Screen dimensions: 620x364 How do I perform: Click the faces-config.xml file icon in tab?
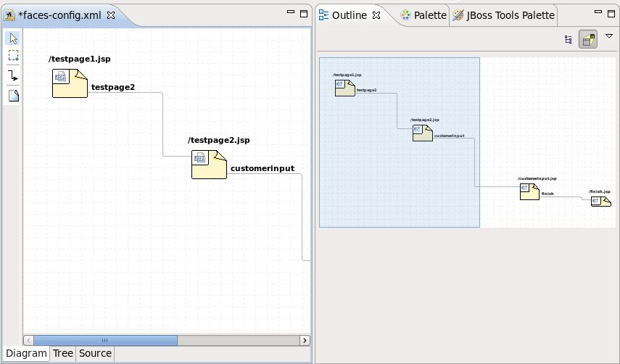(x=9, y=15)
